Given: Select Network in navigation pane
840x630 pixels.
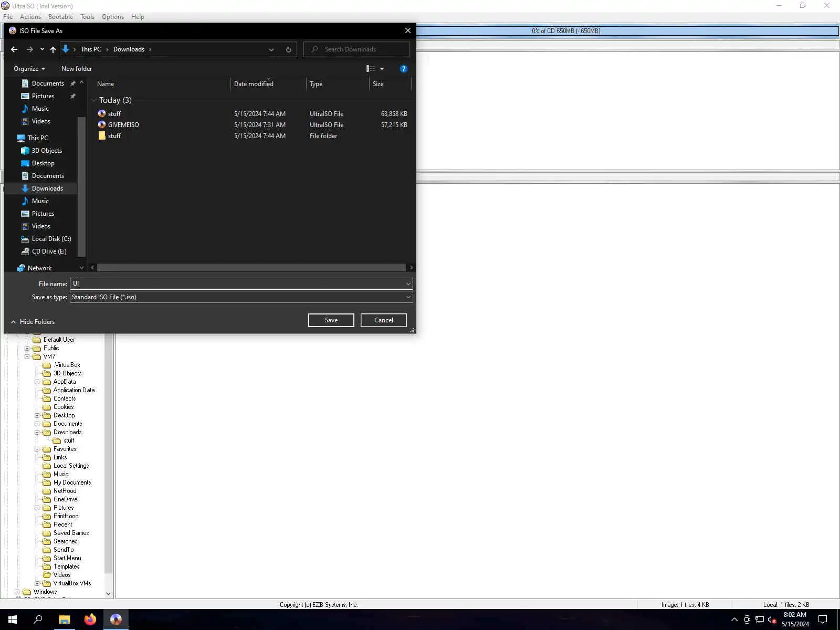Looking at the screenshot, I should [x=39, y=268].
